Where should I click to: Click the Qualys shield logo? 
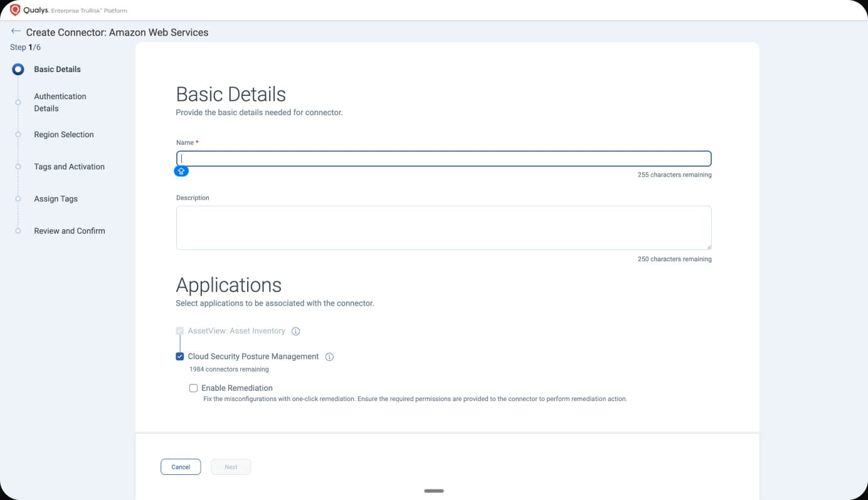coord(15,10)
